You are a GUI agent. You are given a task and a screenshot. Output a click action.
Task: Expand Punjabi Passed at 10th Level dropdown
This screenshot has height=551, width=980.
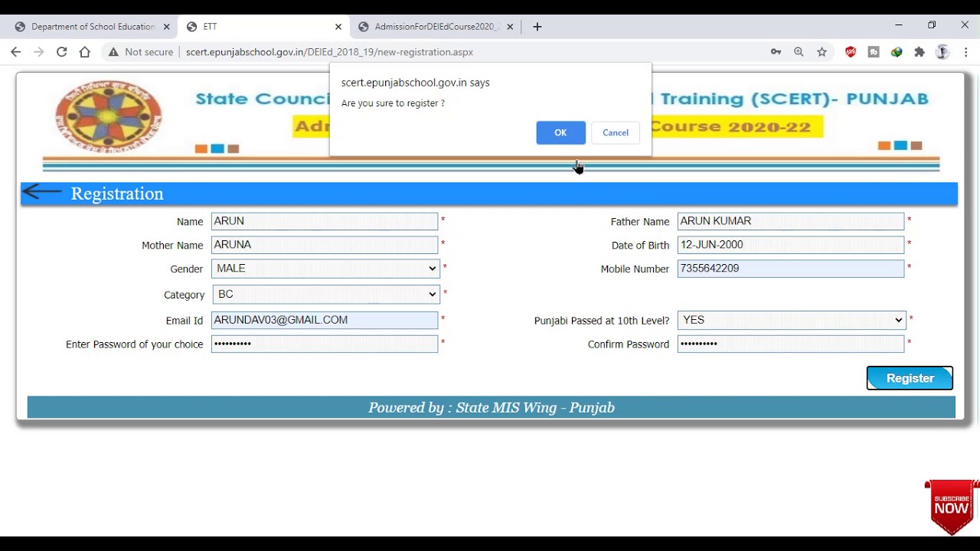pos(792,320)
